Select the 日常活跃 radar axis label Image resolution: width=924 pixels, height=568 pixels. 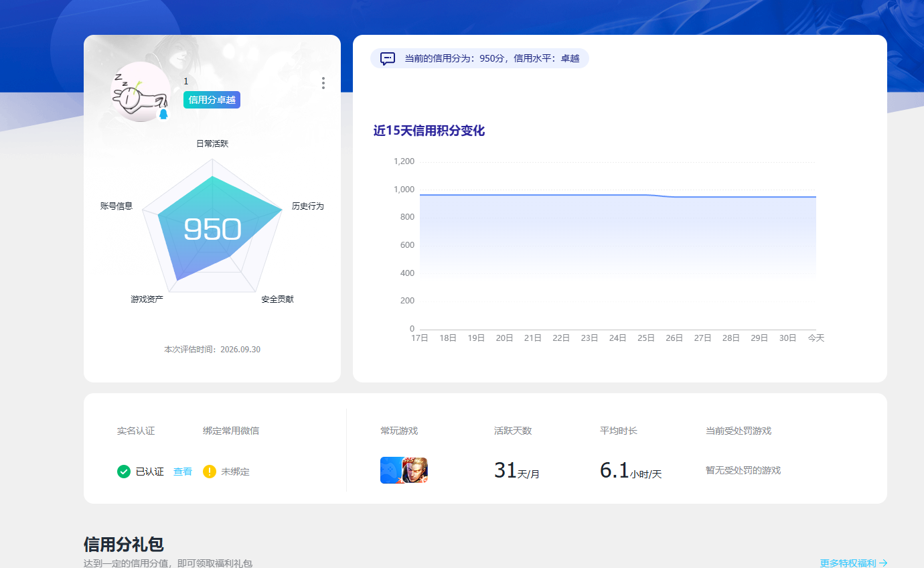coord(212,144)
